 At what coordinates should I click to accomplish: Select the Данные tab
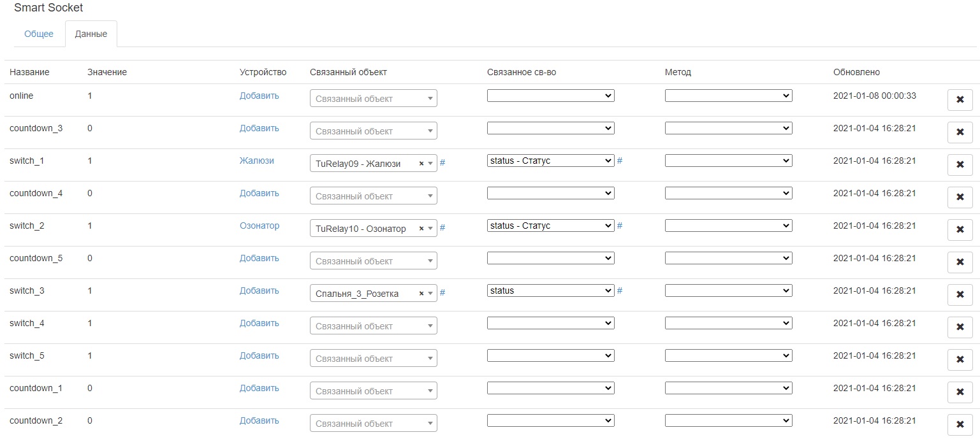91,34
